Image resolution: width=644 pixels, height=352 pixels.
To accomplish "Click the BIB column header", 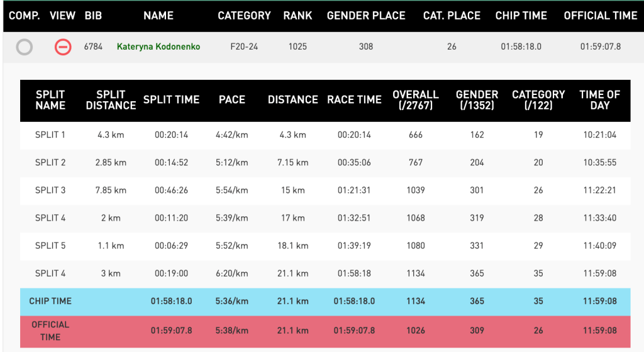I will pyautogui.click(x=93, y=16).
